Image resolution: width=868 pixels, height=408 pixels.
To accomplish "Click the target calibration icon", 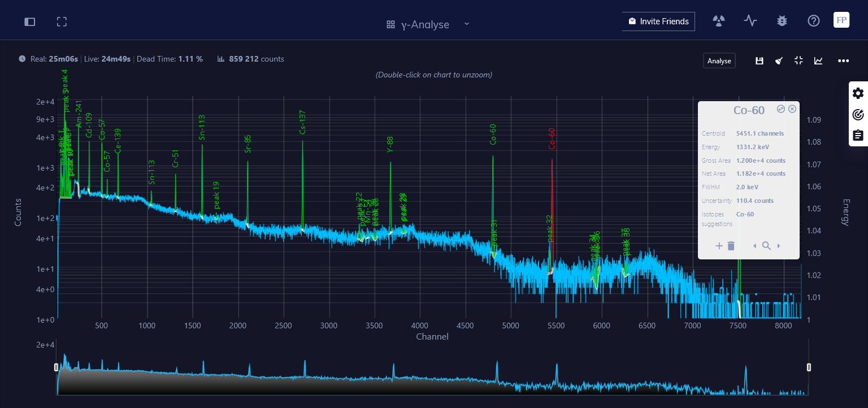I will (x=858, y=115).
